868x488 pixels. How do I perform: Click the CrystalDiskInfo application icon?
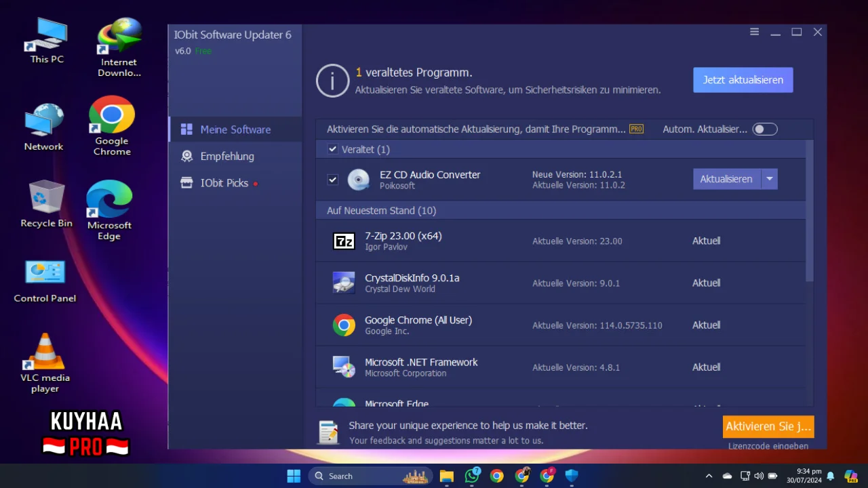[344, 283]
